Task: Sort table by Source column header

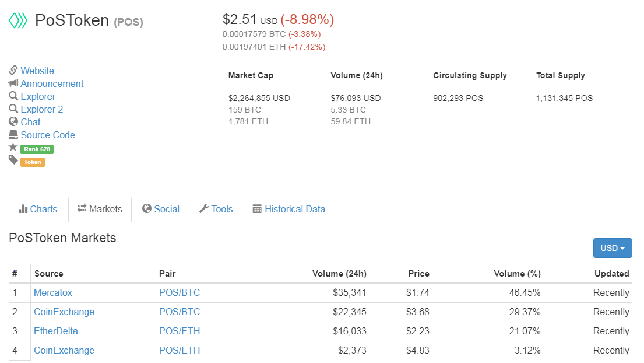Action: [49, 274]
